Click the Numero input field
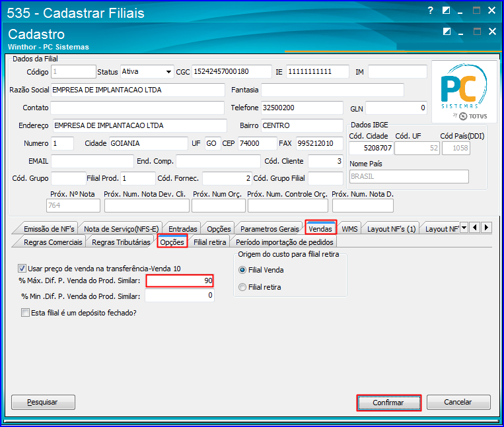This screenshot has height=427, width=504. tap(62, 143)
